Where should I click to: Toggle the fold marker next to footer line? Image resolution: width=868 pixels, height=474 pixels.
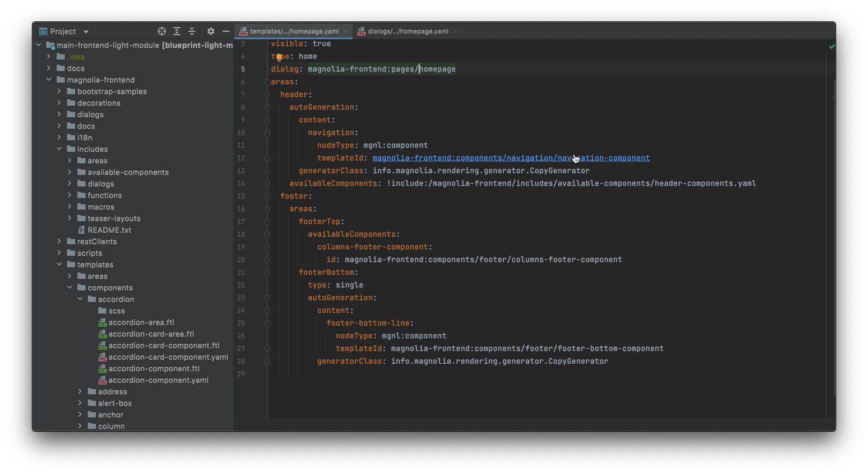(267, 196)
